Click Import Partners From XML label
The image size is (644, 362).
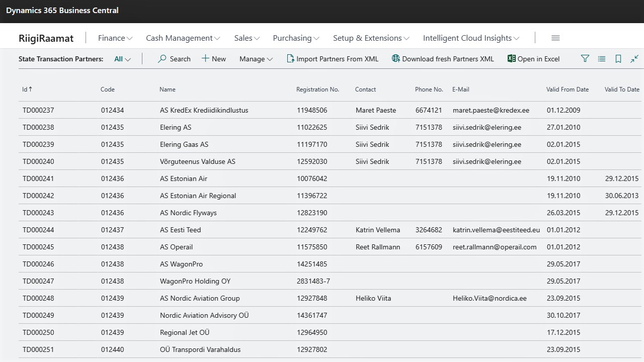pyautogui.click(x=337, y=59)
